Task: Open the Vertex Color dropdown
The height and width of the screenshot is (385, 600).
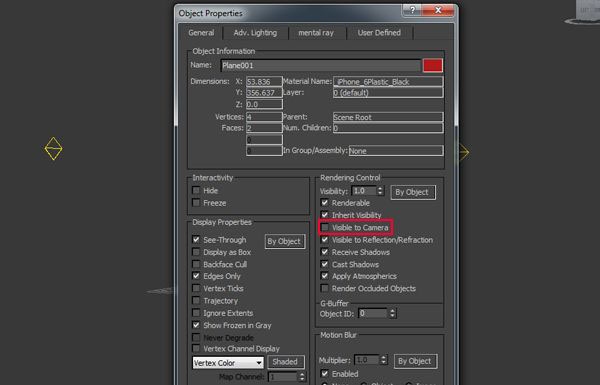Action: click(x=228, y=362)
